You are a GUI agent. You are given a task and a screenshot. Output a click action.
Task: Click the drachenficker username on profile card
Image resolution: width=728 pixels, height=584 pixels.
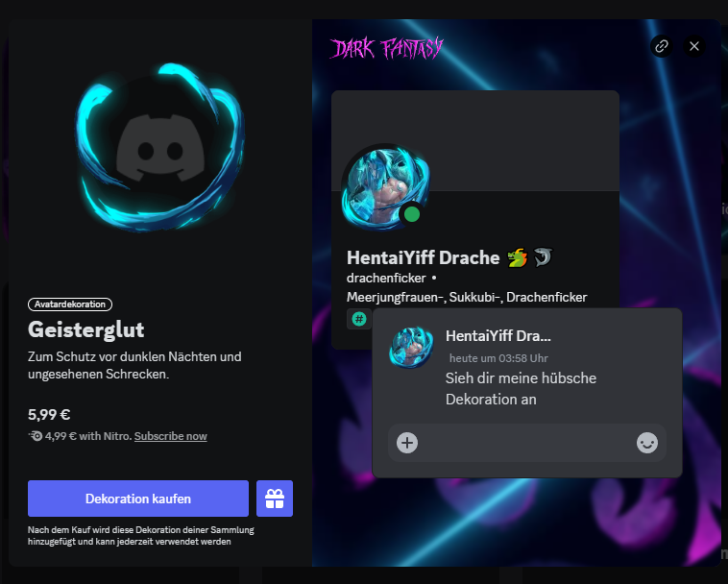pyautogui.click(x=386, y=279)
